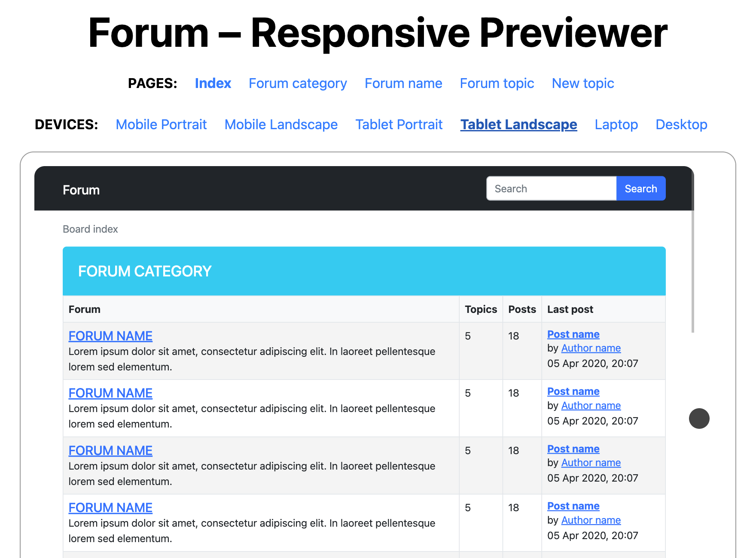
Task: Go to the Forum category page
Action: point(298,83)
